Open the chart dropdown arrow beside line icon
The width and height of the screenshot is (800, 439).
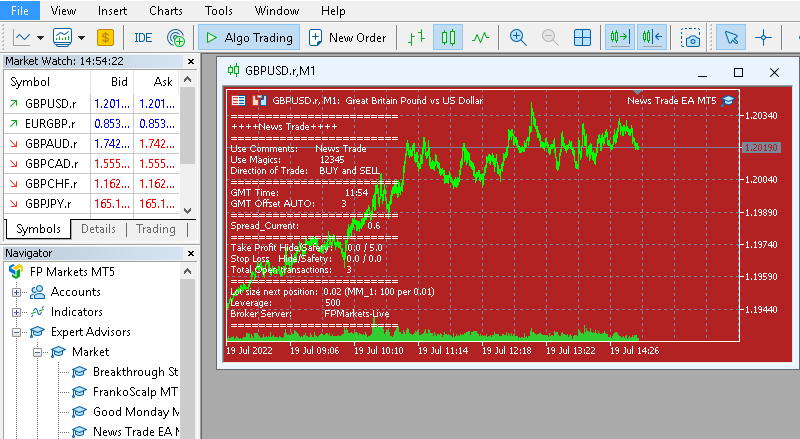(x=40, y=38)
